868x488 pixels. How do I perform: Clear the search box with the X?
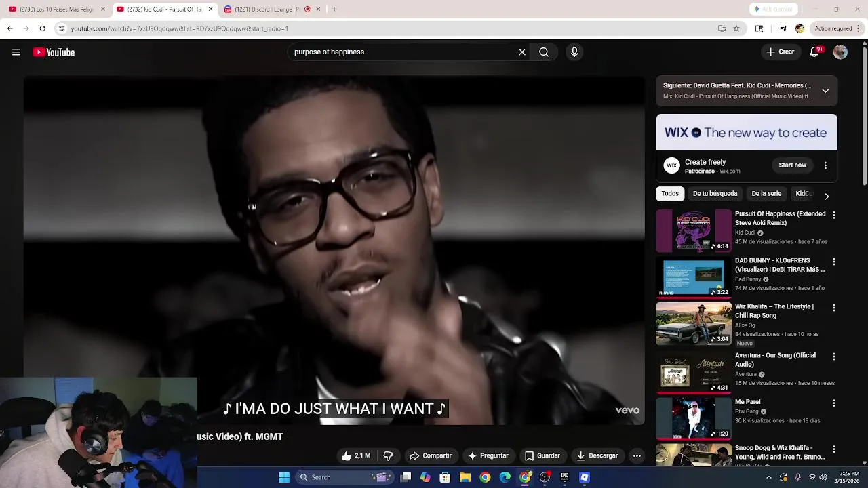tap(522, 52)
